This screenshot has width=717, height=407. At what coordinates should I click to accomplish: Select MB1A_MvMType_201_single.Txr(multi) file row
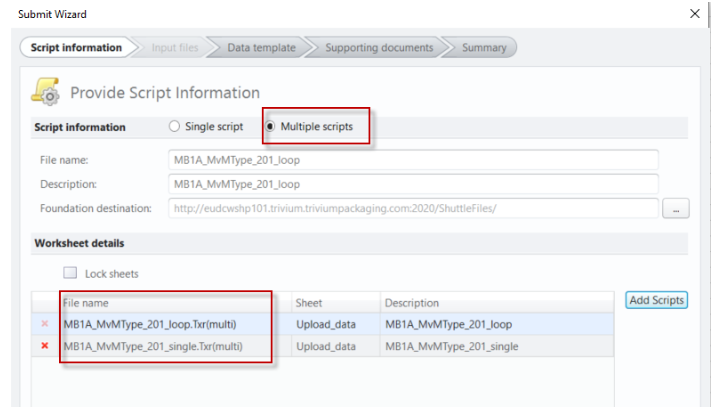click(x=165, y=346)
